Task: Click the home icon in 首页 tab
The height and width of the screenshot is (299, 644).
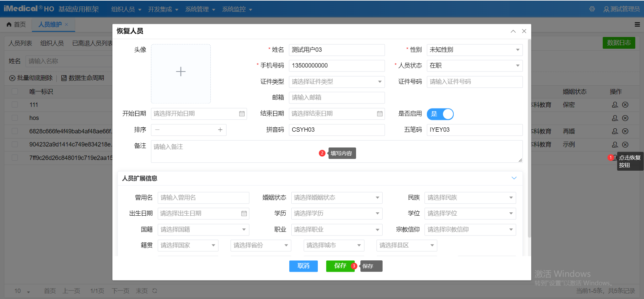Action: (9, 24)
